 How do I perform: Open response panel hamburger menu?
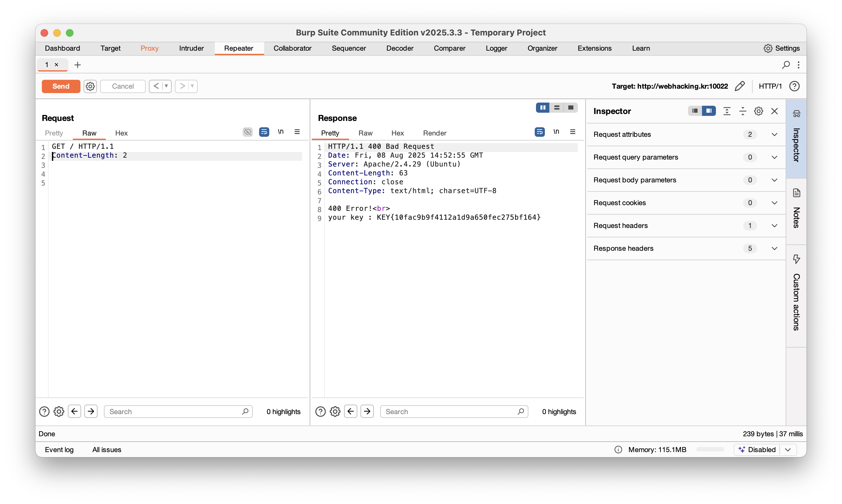tap(572, 132)
